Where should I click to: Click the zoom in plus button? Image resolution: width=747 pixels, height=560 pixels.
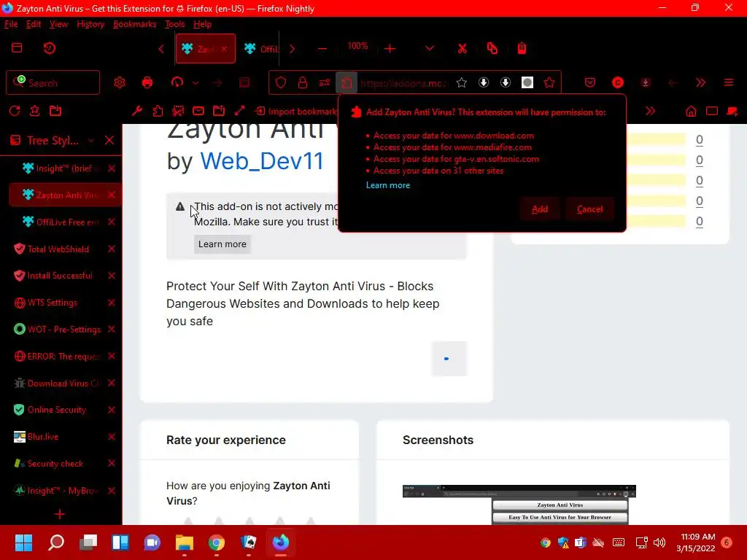coord(390,49)
